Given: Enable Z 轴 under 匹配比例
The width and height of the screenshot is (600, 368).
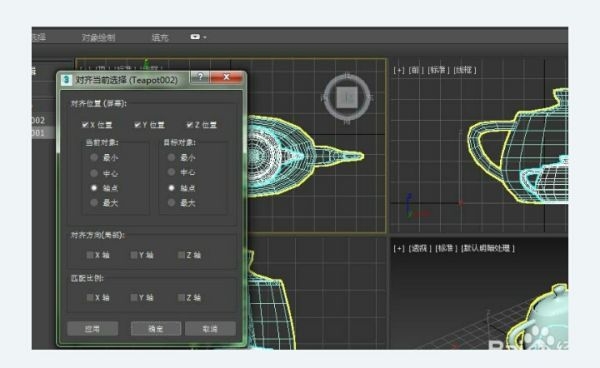Looking at the screenshot, I should [x=181, y=297].
